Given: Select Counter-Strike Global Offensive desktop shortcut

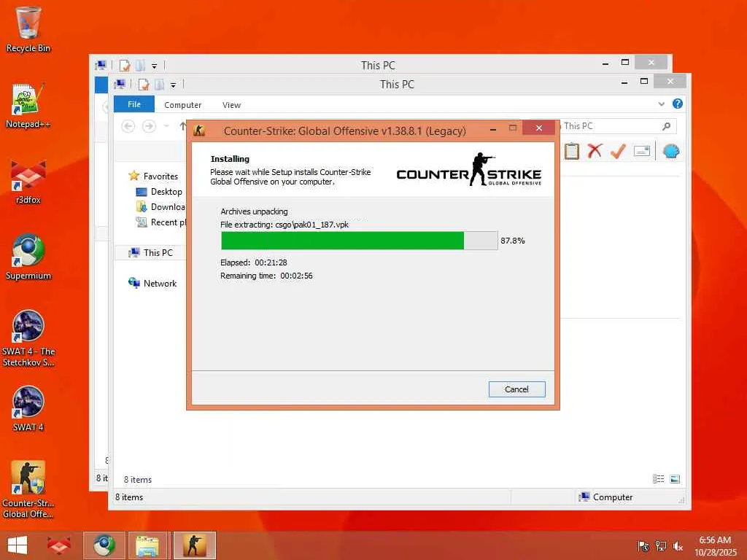Looking at the screenshot, I should click(28, 489).
